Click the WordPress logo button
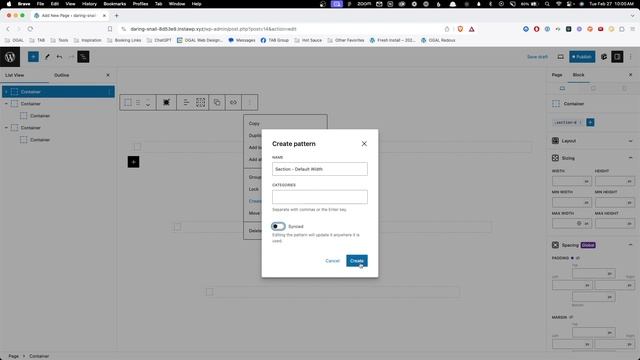Image resolution: width=640 pixels, height=360 pixels. click(x=10, y=57)
